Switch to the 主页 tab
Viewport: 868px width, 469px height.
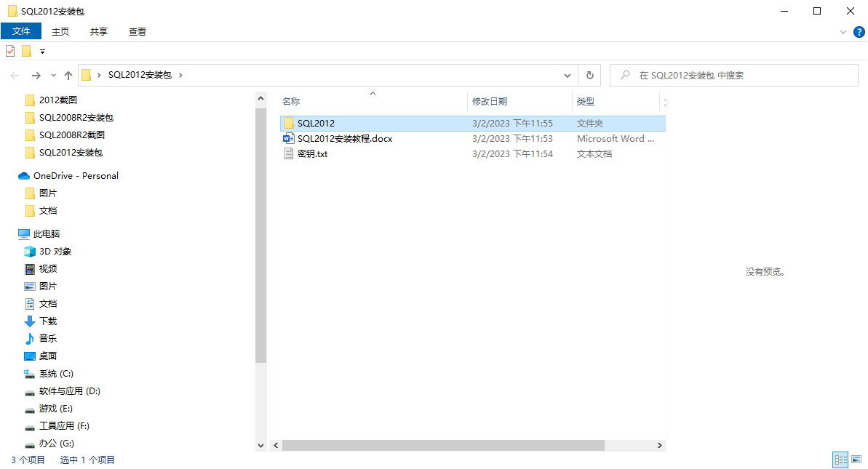click(x=60, y=31)
